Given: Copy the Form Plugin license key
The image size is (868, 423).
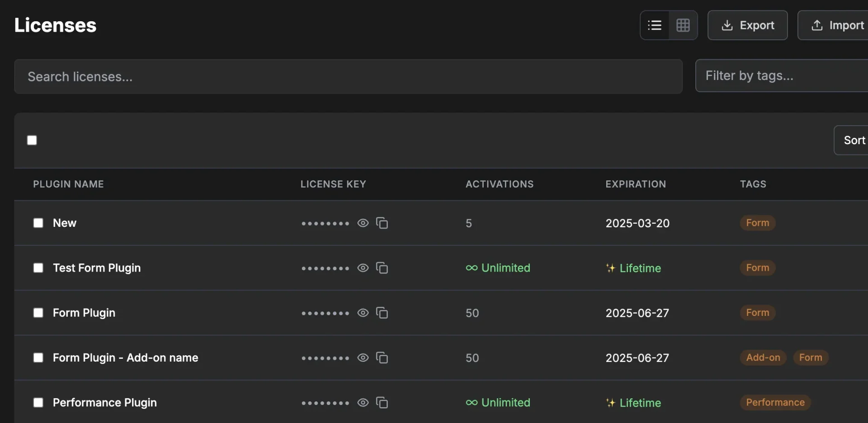Looking at the screenshot, I should point(382,313).
